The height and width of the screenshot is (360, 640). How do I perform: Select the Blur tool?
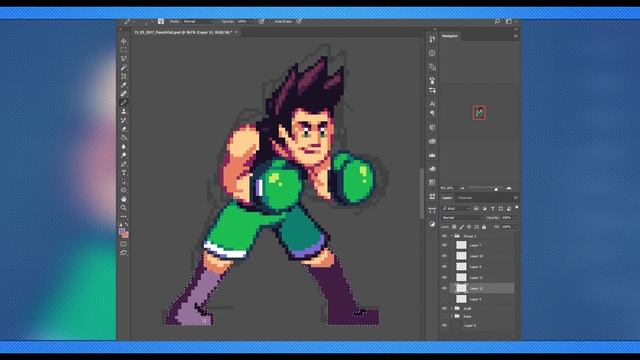point(123,147)
